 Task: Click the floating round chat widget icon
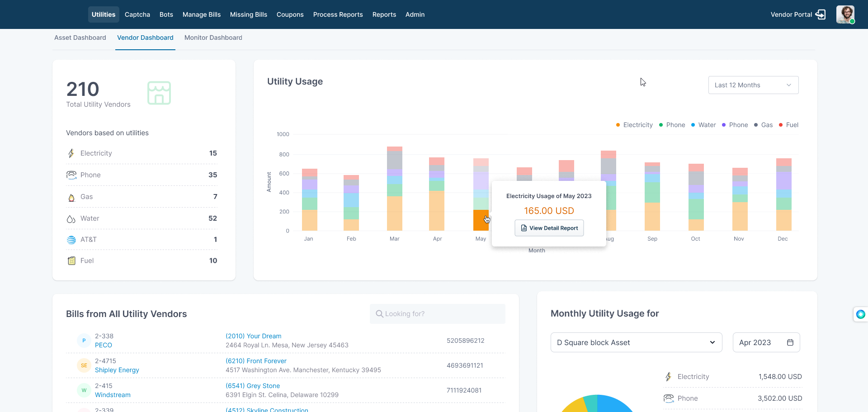click(x=861, y=314)
